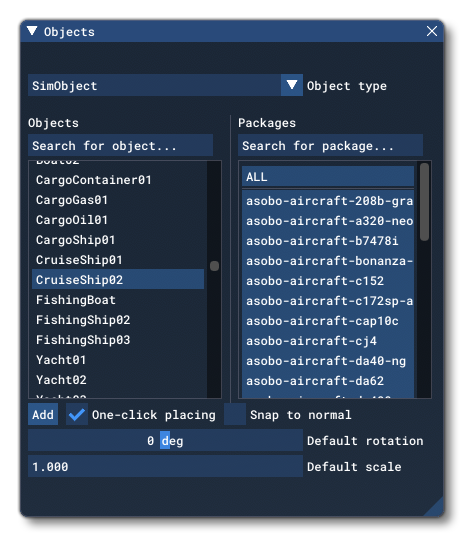Select the asobo-aircraft-cap10c package

[x=328, y=321]
